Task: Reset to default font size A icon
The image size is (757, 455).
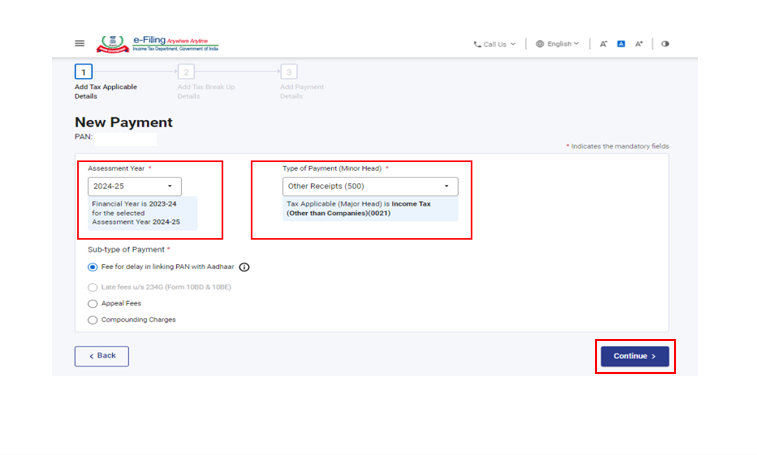Action: pyautogui.click(x=620, y=44)
